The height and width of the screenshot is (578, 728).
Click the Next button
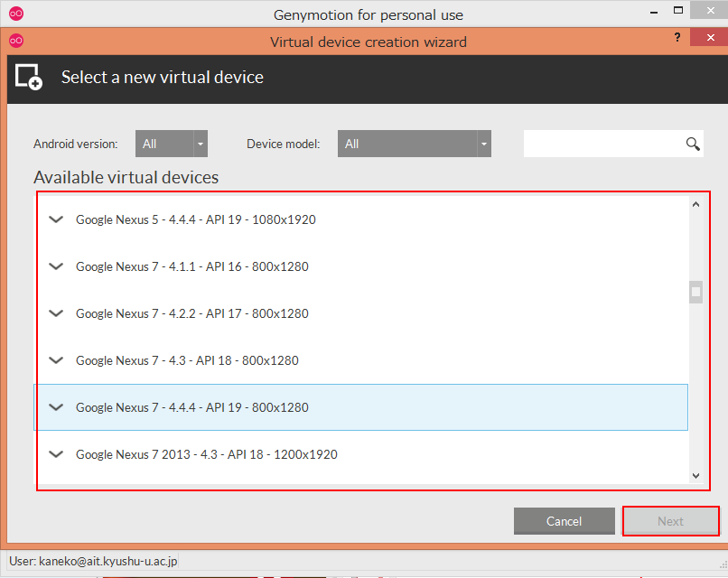pyautogui.click(x=670, y=521)
